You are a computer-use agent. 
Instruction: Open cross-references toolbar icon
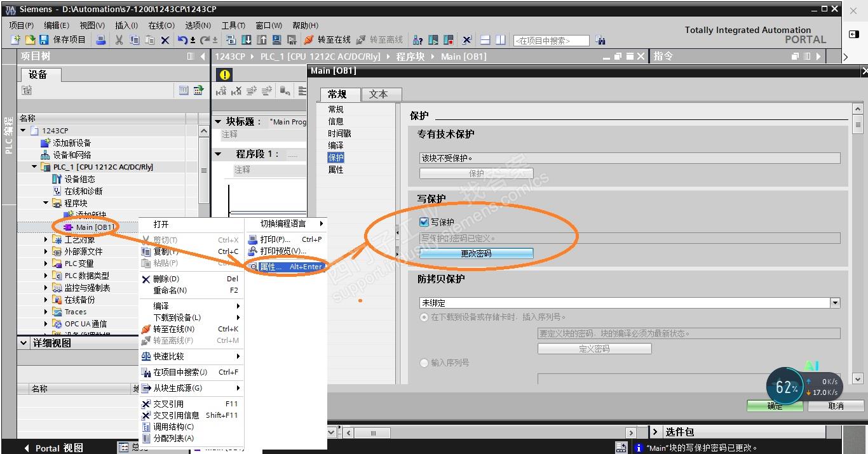tap(466, 40)
